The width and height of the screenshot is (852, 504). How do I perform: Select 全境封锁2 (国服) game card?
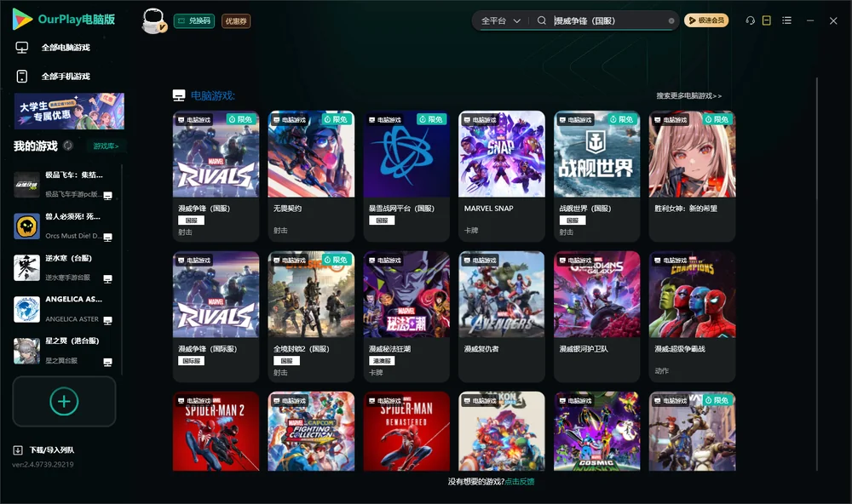click(311, 317)
